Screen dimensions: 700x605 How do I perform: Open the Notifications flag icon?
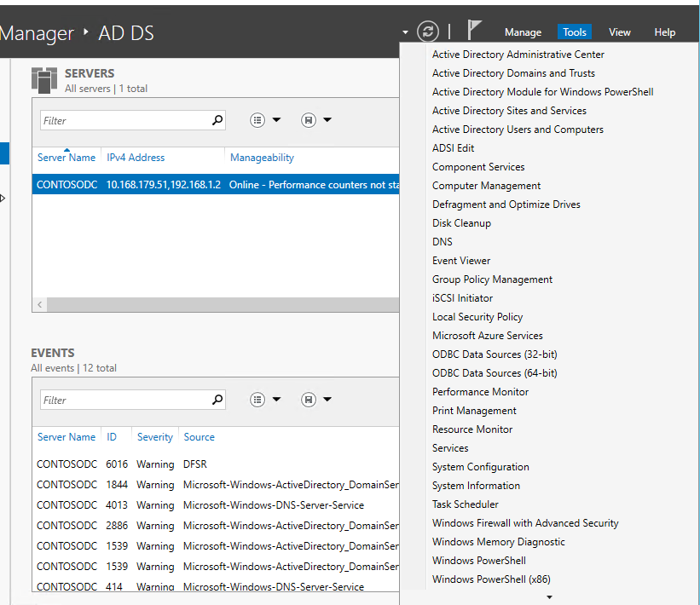pos(474,30)
